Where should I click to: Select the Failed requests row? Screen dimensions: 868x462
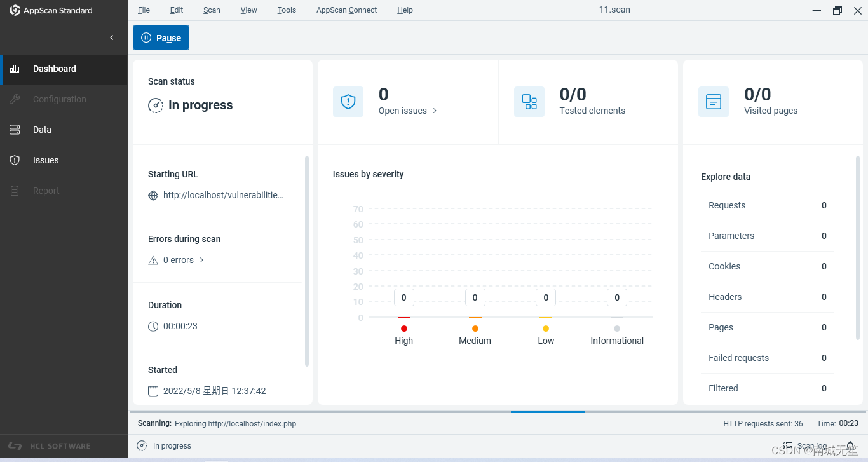point(767,358)
